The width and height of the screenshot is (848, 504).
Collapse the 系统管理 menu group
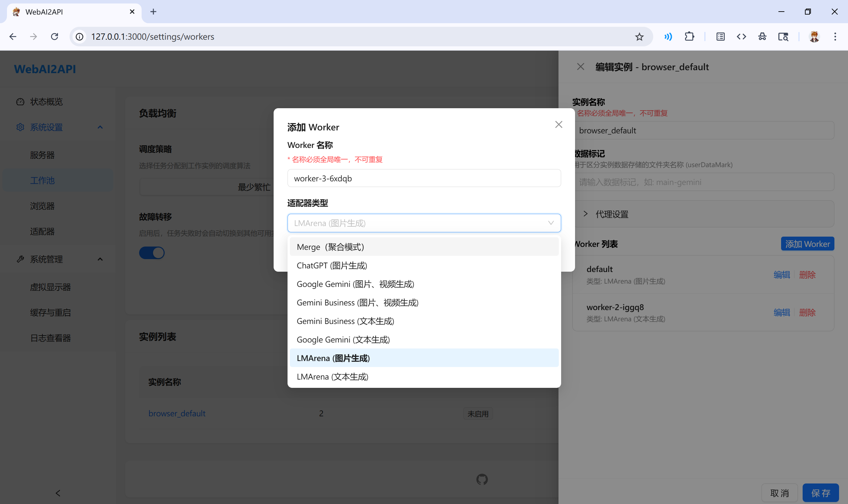(x=100, y=259)
